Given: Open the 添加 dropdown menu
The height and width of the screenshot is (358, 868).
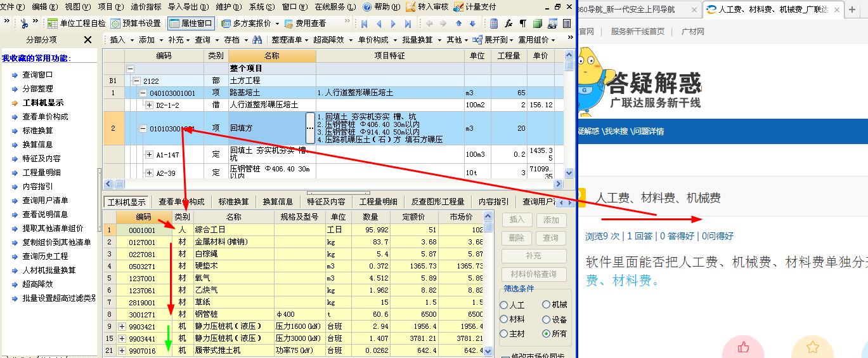Looking at the screenshot, I should coord(150,39).
